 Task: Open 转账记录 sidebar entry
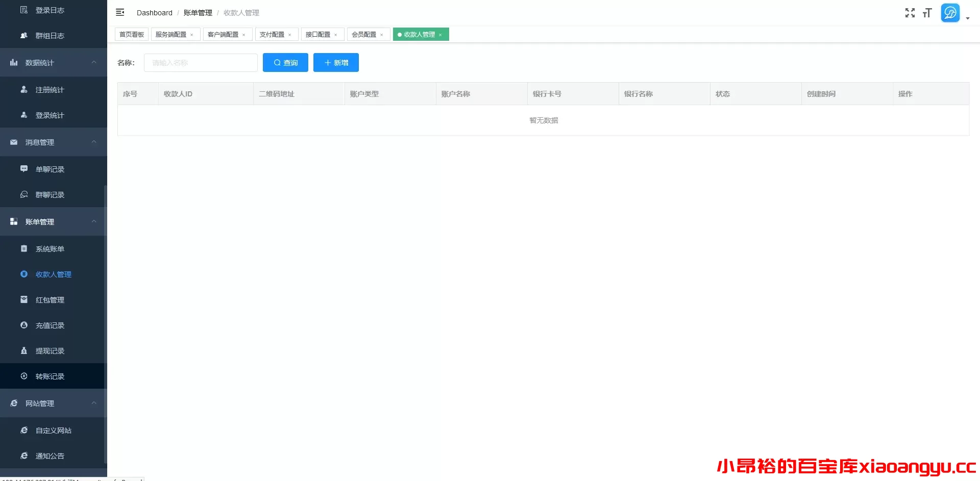pyautogui.click(x=50, y=376)
